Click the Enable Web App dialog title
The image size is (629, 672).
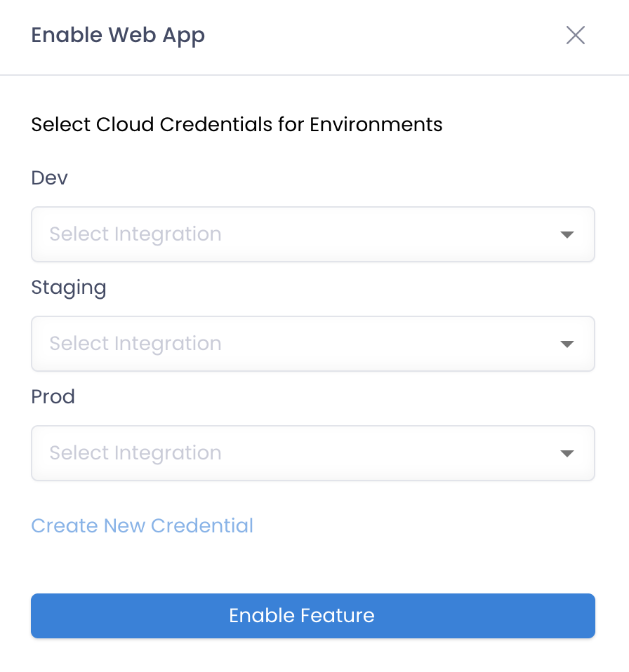[x=118, y=36]
